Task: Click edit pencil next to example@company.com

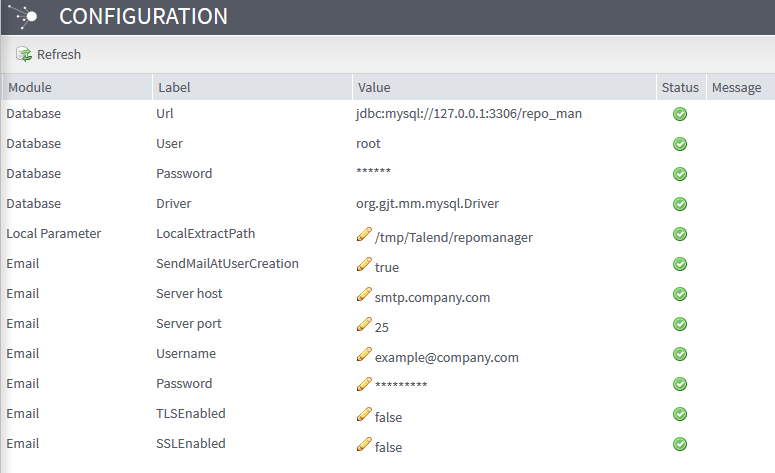Action: (363, 355)
